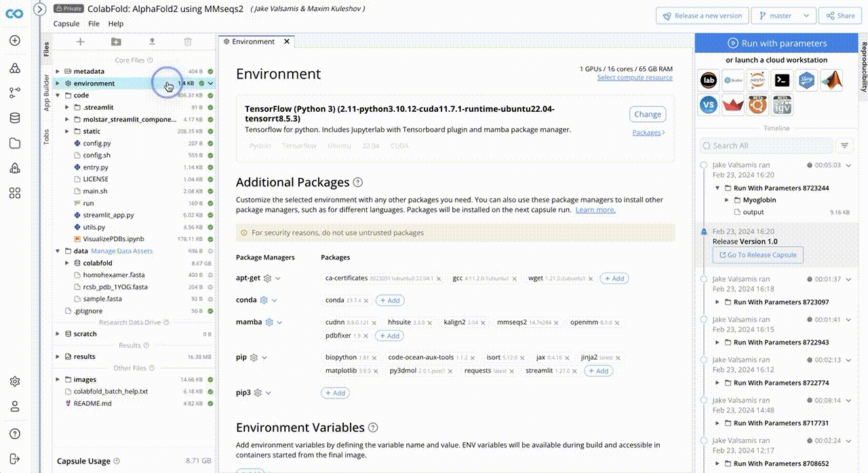868x473 pixels.
Task: Click the Code Ocean logo
Action: (14, 13)
